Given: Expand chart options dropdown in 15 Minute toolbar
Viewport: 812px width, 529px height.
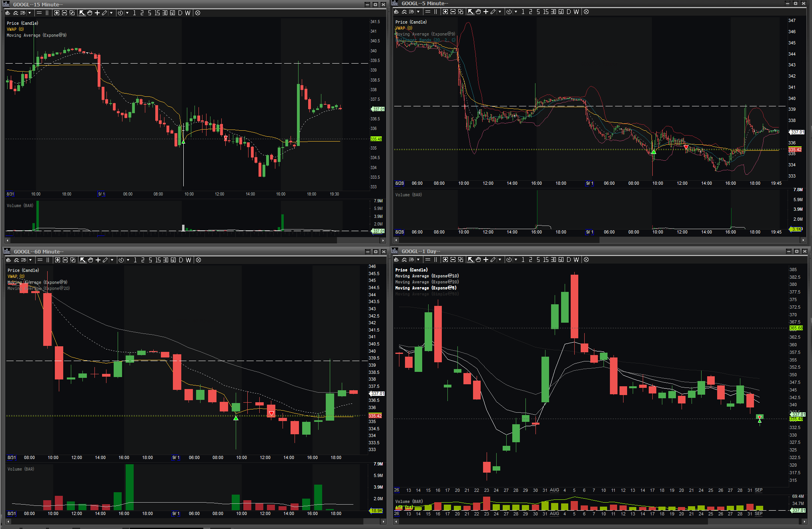Looking at the screenshot, I should (30, 13).
